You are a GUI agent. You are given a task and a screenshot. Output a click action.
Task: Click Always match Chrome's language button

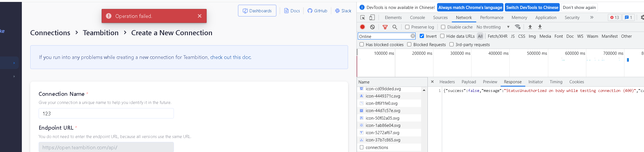pos(470,8)
